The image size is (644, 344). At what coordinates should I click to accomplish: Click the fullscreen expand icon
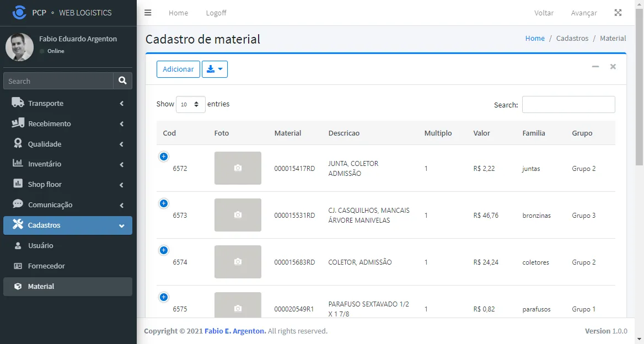pos(618,13)
